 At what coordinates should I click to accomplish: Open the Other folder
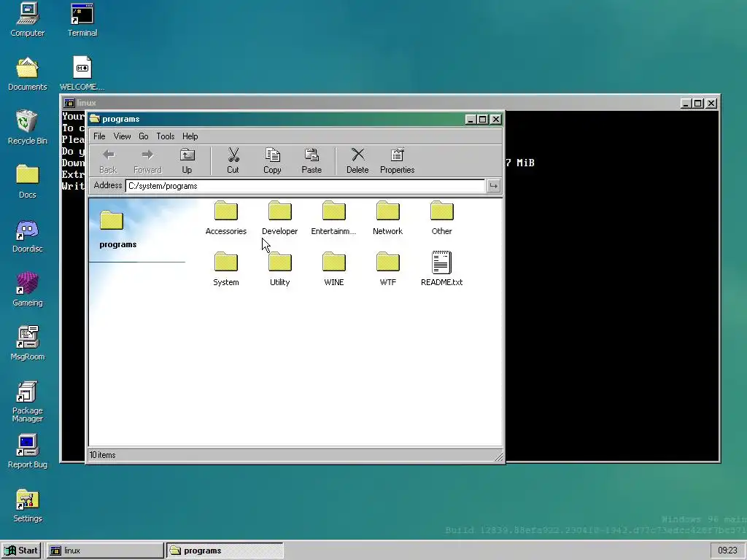tap(441, 218)
